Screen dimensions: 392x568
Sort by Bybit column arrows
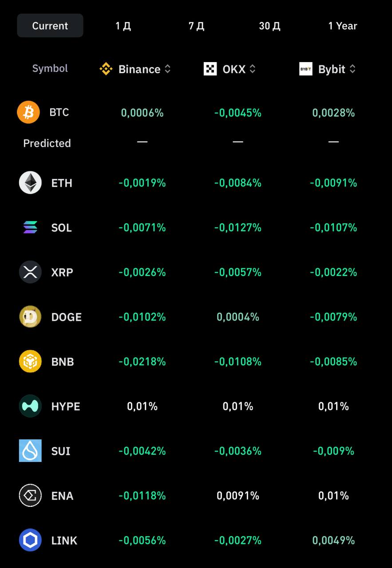(x=352, y=69)
